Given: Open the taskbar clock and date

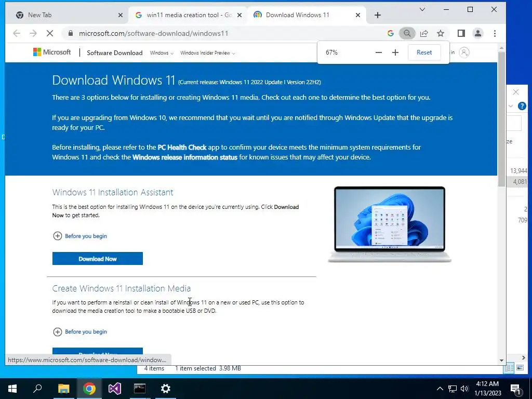Looking at the screenshot, I should pyautogui.click(x=487, y=389).
